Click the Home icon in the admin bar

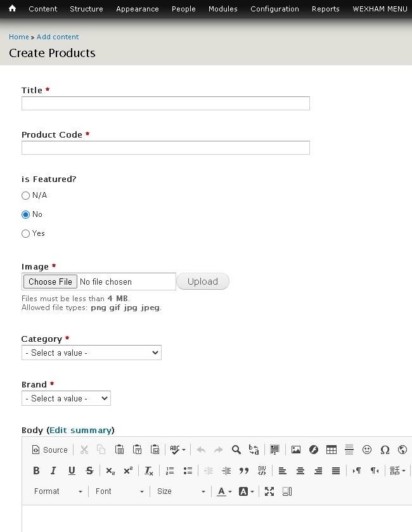12,9
